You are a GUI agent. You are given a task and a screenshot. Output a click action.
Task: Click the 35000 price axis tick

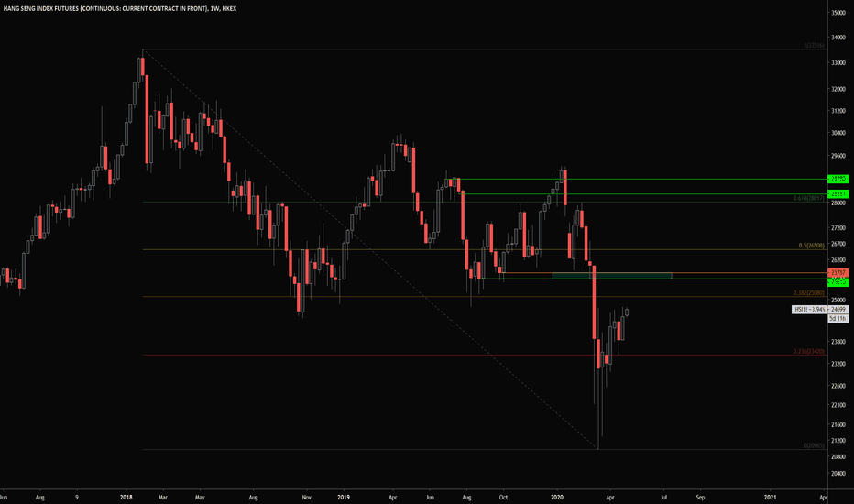tap(838, 13)
